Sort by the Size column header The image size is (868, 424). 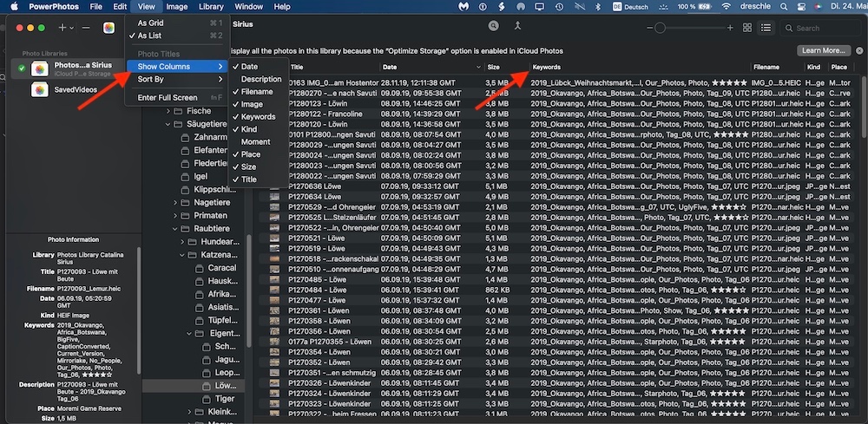(x=507, y=67)
